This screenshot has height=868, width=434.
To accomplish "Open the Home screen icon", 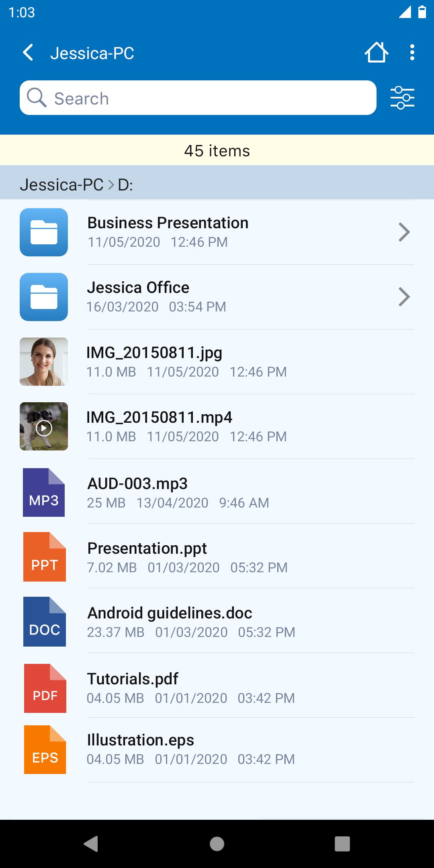I will point(377,53).
